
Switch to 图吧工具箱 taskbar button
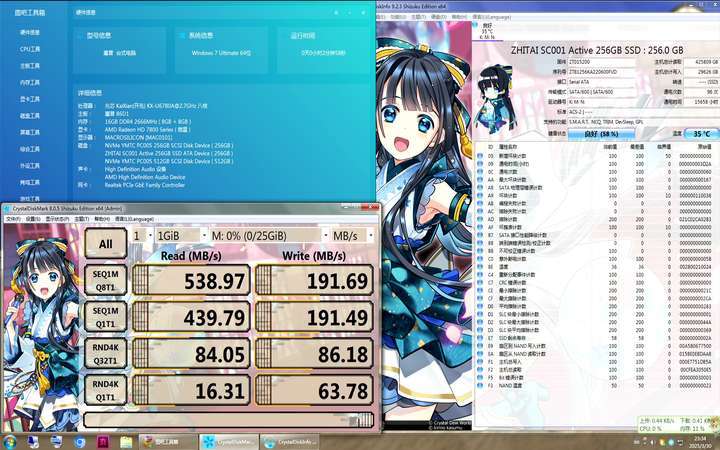[x=168, y=442]
